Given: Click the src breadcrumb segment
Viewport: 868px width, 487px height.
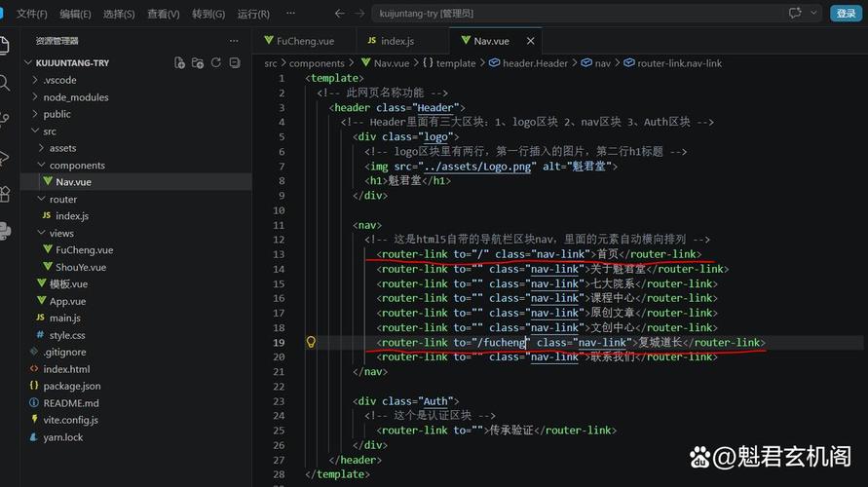Looking at the screenshot, I should pyautogui.click(x=270, y=63).
